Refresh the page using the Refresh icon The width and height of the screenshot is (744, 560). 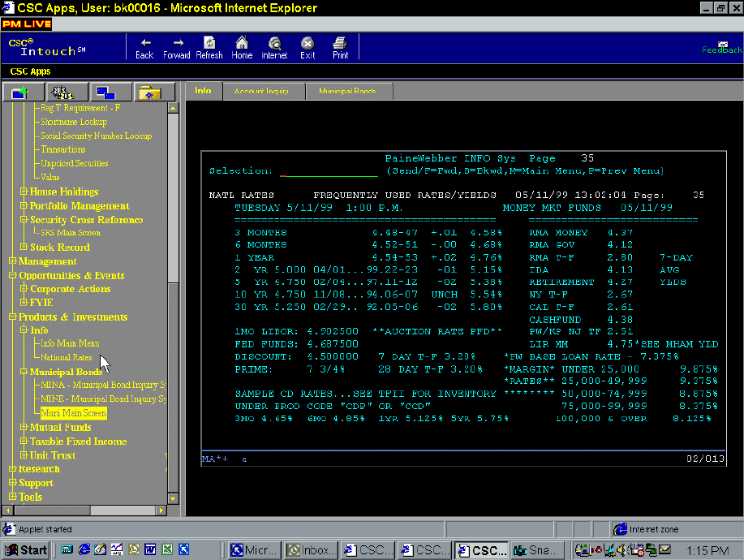coord(209,48)
